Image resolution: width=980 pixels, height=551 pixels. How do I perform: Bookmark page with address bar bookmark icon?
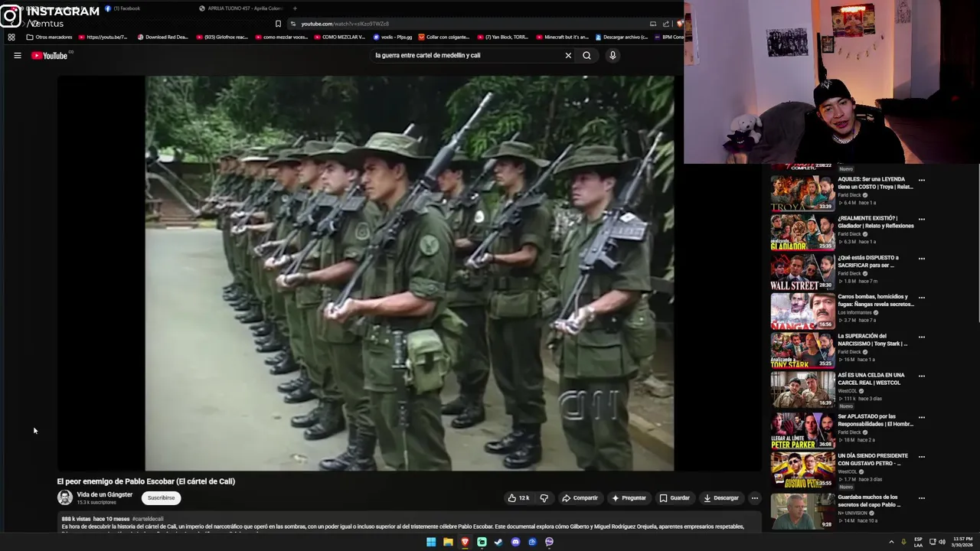tap(278, 24)
